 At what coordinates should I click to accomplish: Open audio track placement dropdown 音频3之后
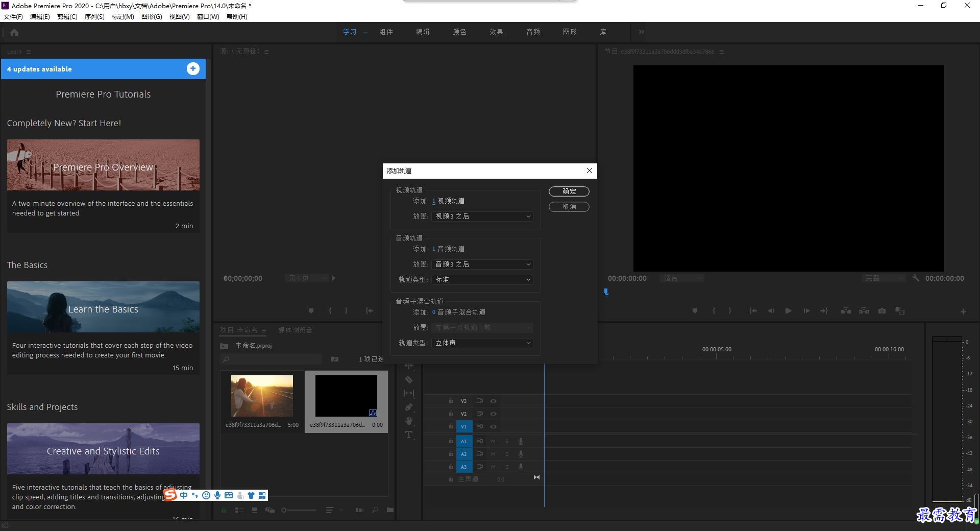pyautogui.click(x=482, y=264)
